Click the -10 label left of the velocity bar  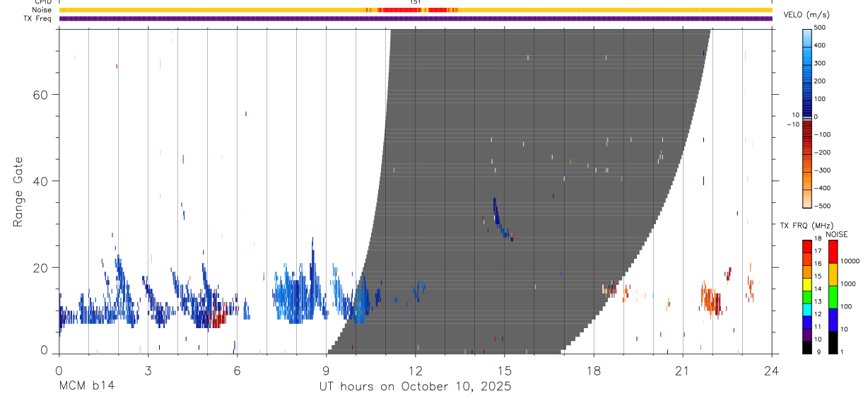(792, 124)
